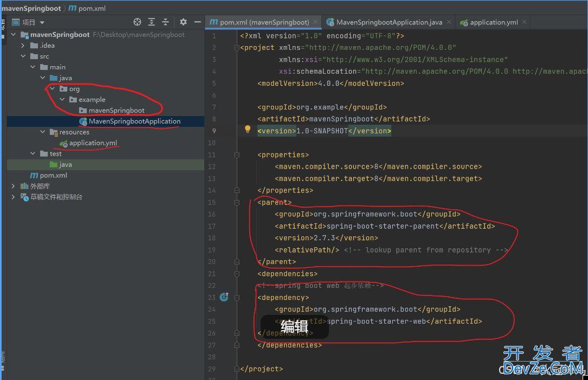Click the gutter override icon on line 23

pyautogui.click(x=224, y=297)
